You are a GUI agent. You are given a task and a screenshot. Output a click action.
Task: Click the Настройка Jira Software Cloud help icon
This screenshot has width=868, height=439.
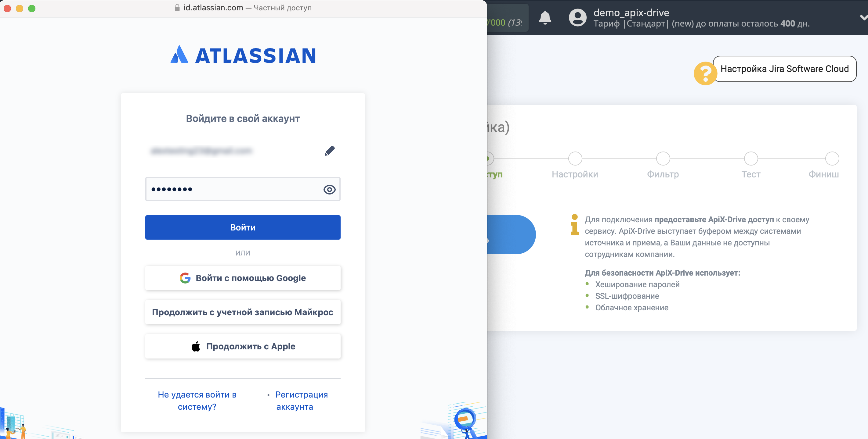tap(705, 70)
